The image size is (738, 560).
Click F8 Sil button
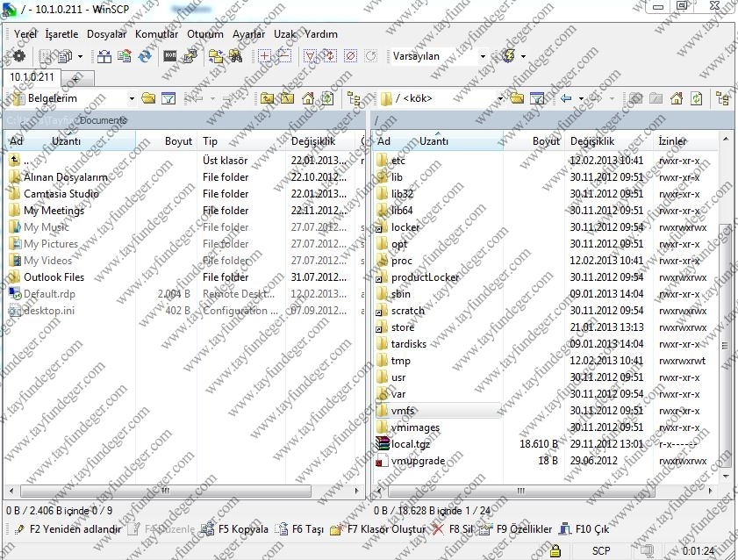[452, 529]
